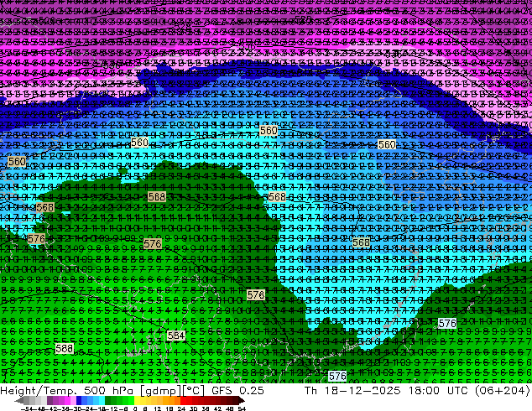Viewport: 532px width, 411px height.
Task: Click the date '18-12-2025'
Action: pyautogui.click(x=362, y=391)
